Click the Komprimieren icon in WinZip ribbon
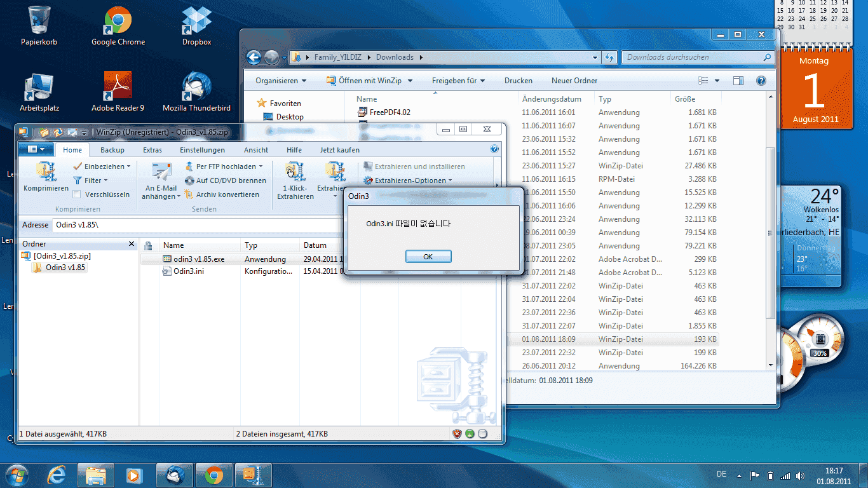The height and width of the screenshot is (488, 868). click(46, 172)
